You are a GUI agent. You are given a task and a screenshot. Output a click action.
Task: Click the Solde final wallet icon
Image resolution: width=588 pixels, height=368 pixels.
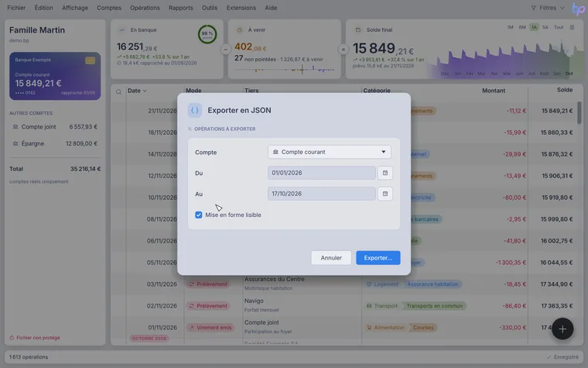point(357,30)
